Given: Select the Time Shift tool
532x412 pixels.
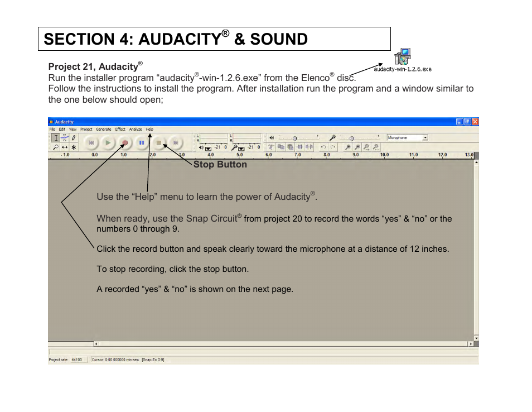Looking at the screenshot, I should (65, 147).
